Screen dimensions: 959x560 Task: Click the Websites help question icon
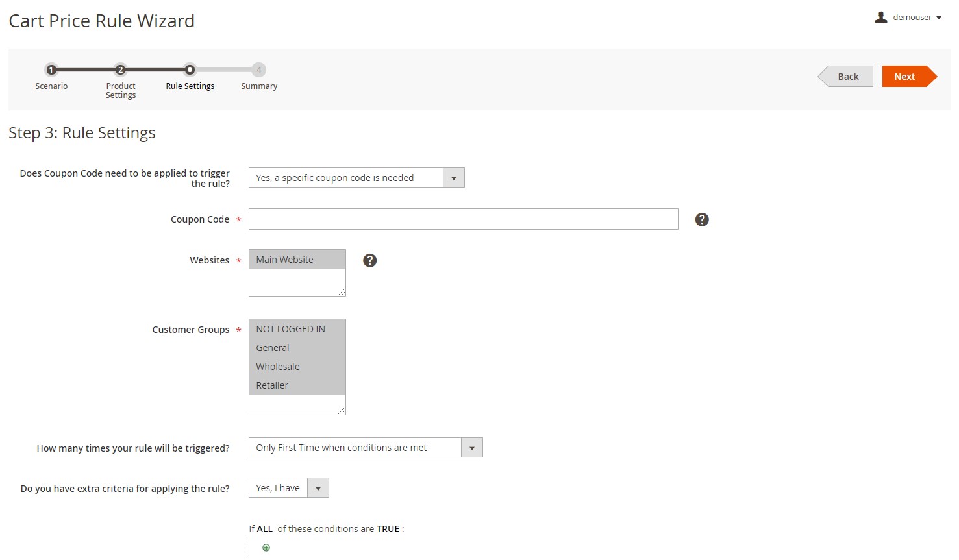coord(369,260)
